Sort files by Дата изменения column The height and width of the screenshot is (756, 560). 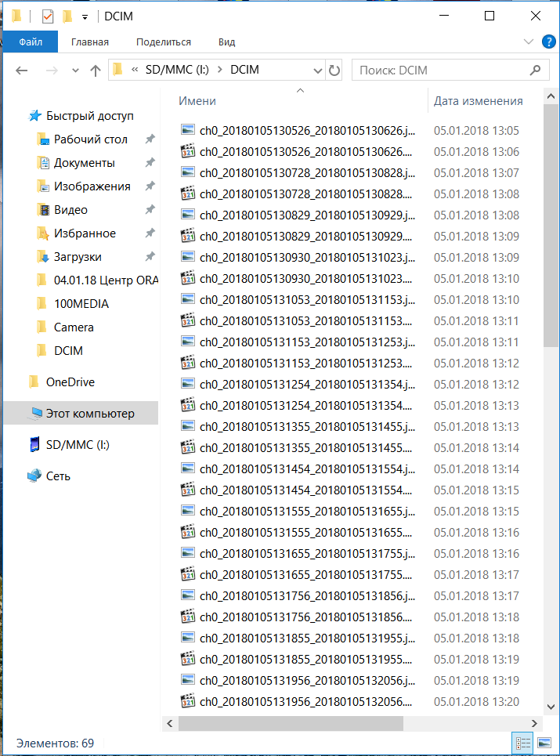(478, 101)
